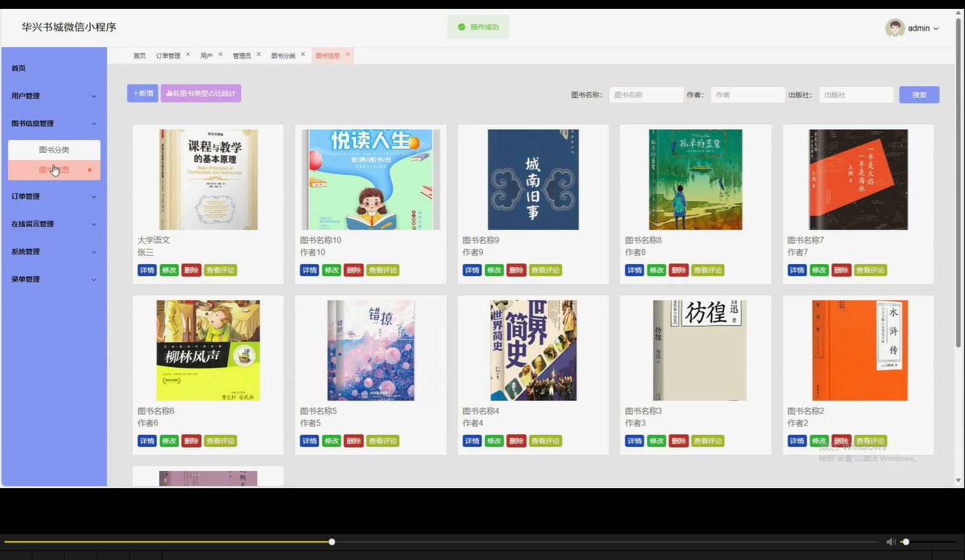Click the 悦读人生 book cover
Image resolution: width=965 pixels, height=560 pixels.
[x=370, y=179]
